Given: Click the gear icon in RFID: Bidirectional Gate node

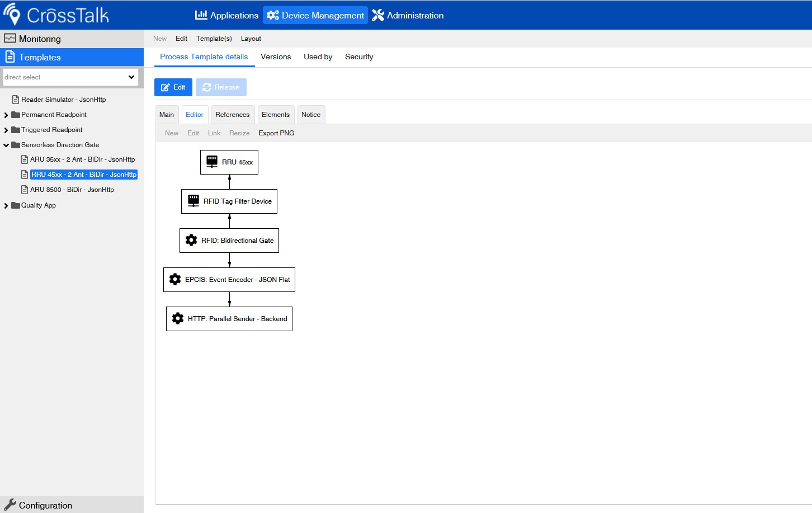Looking at the screenshot, I should tap(191, 240).
